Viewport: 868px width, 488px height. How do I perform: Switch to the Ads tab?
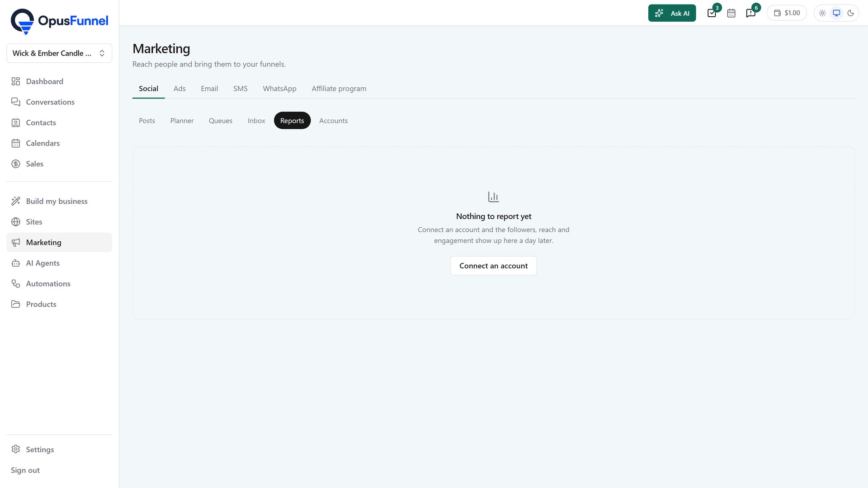[x=179, y=89]
